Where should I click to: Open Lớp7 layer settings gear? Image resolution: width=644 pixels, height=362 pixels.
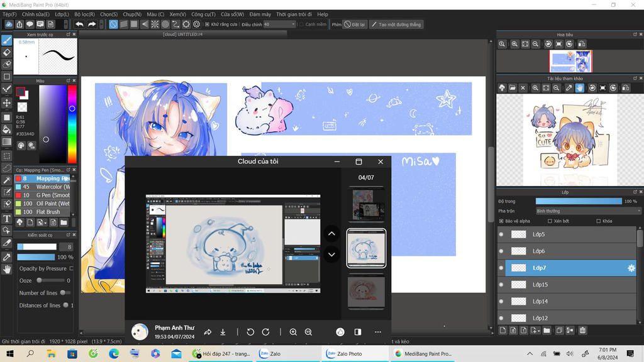click(631, 268)
